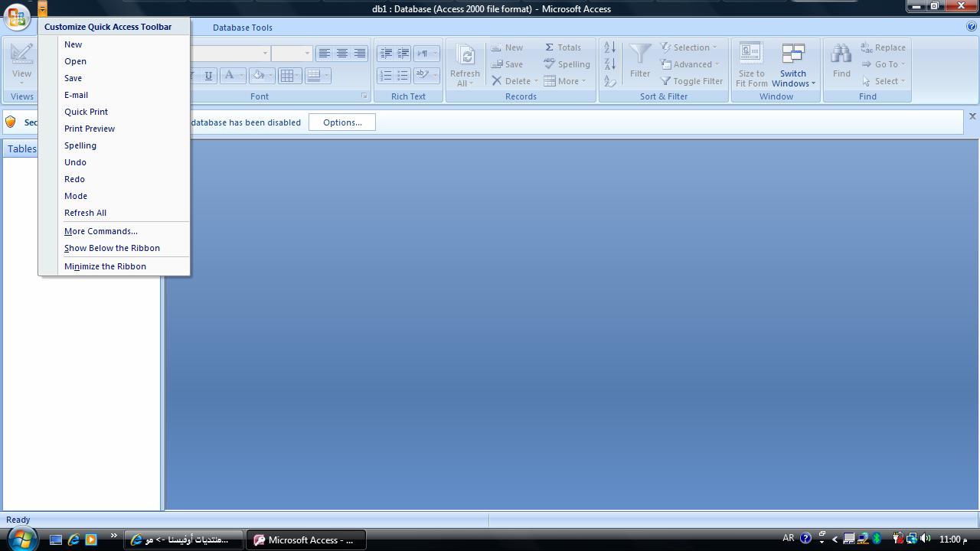Open the Go To dropdown
Image resolution: width=980 pixels, height=551 pixels.
tap(884, 64)
